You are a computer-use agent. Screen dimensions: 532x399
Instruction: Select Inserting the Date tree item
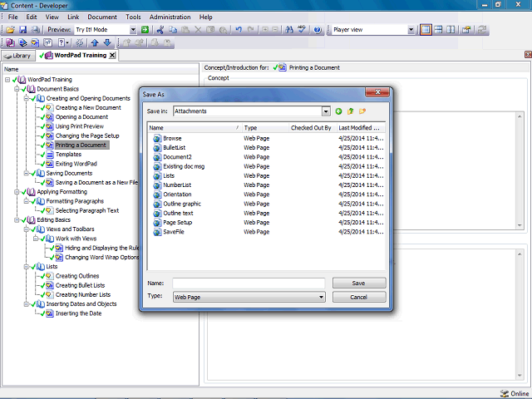click(x=78, y=313)
